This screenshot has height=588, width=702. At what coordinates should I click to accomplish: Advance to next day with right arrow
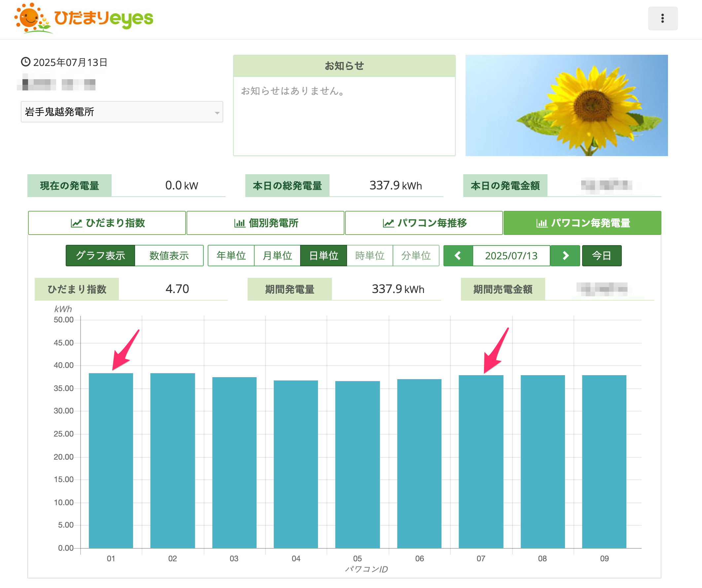pyautogui.click(x=565, y=256)
